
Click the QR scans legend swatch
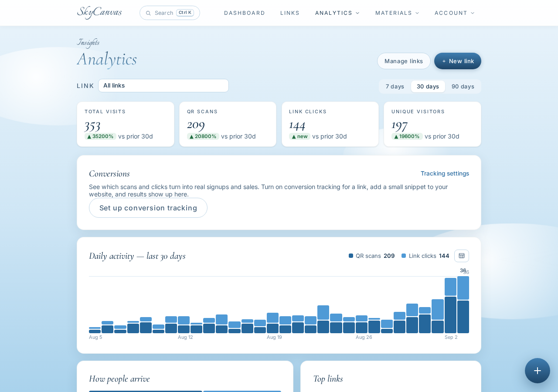pos(351,256)
